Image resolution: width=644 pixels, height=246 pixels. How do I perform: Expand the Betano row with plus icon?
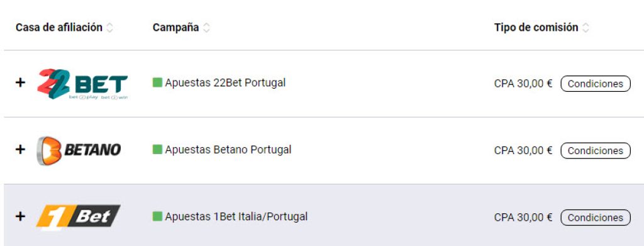point(20,150)
